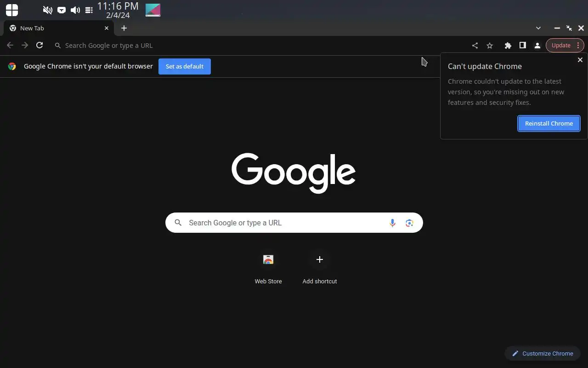Click the Chrome logo in default-browser bar

tap(12, 66)
